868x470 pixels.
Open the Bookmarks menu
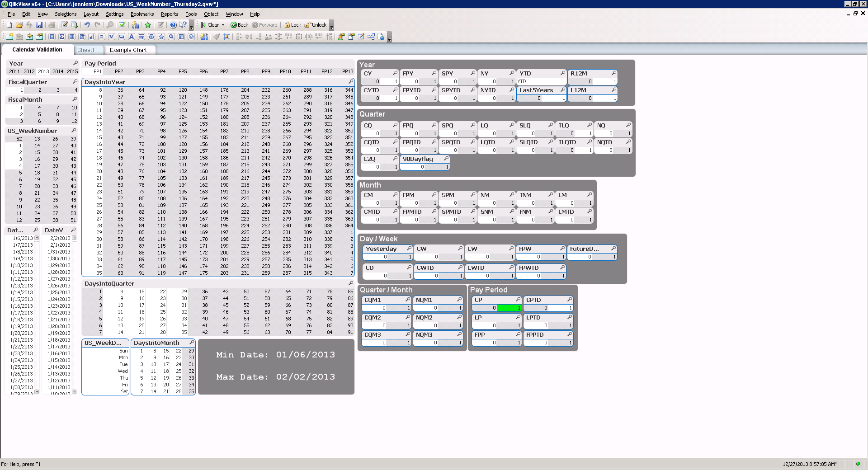click(142, 14)
